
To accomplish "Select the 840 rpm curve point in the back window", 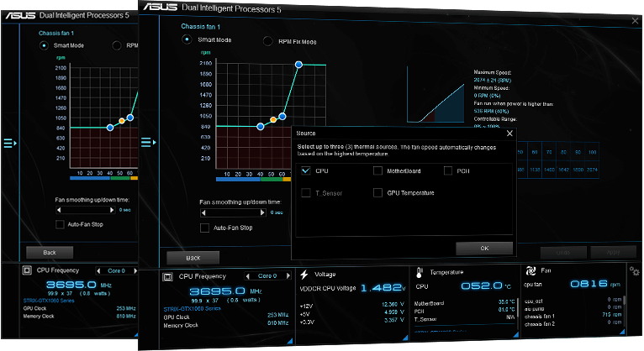I will point(110,128).
